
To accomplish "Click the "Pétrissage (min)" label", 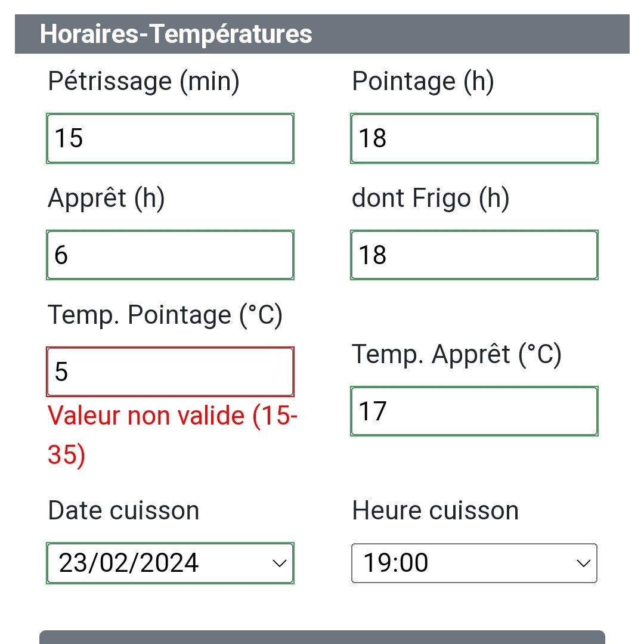I will [144, 81].
